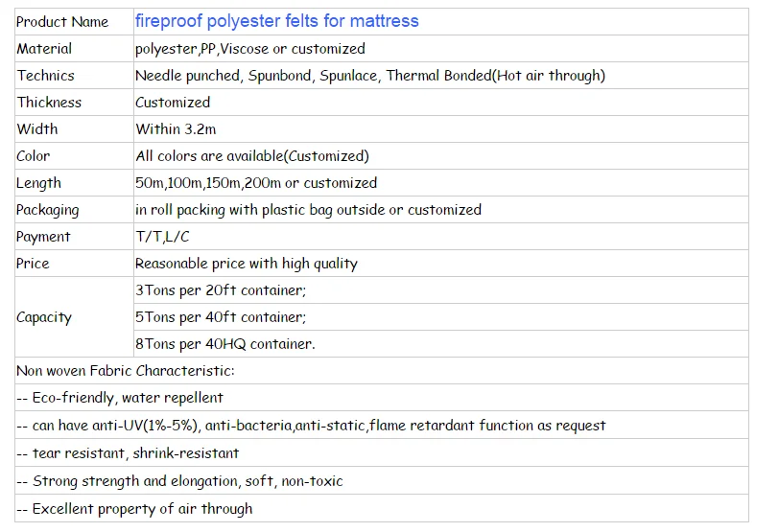Click the '50m,100m,150m,200m or customized' length value
The width and height of the screenshot is (779, 532).
point(255,183)
